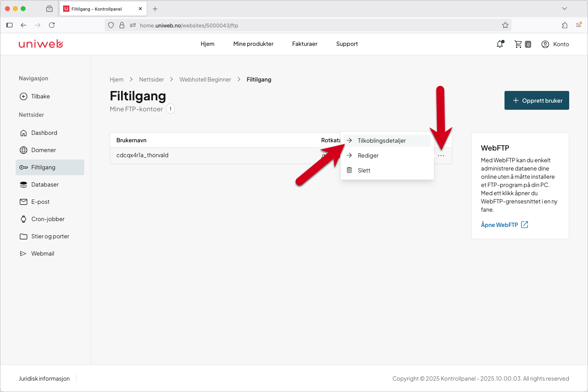This screenshot has width=588, height=392.
Task: Open a new browser tab
Action: click(155, 9)
